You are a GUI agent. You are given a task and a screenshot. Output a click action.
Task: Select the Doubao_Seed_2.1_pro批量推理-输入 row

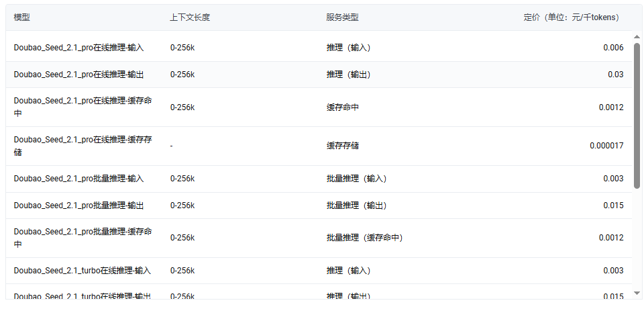pos(319,179)
